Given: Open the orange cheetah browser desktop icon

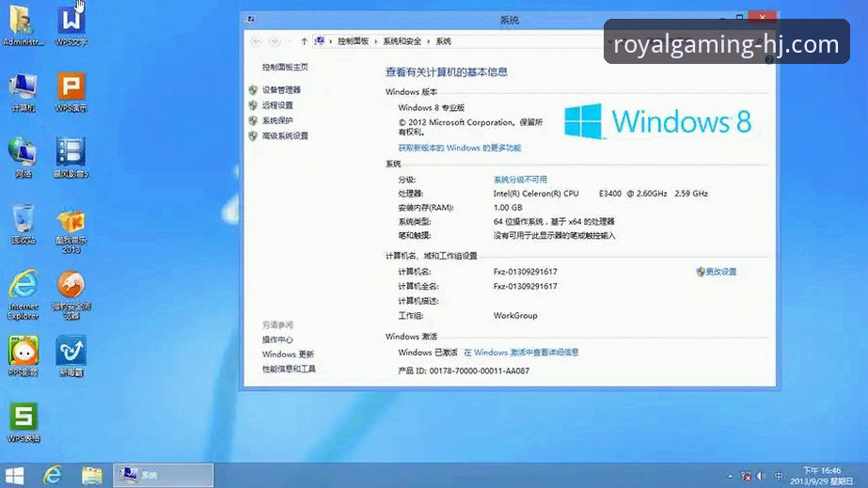Looking at the screenshot, I should (x=71, y=294).
